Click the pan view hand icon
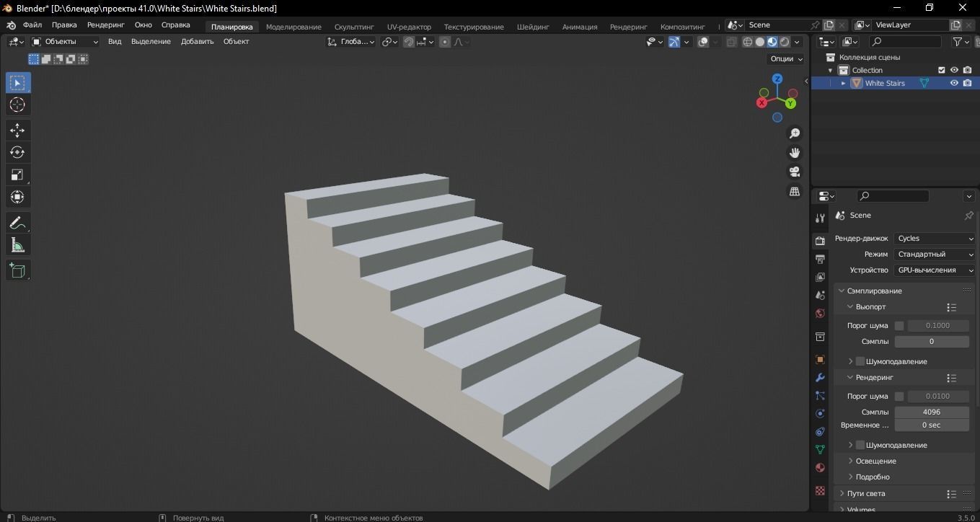The image size is (980, 522). pyautogui.click(x=795, y=153)
